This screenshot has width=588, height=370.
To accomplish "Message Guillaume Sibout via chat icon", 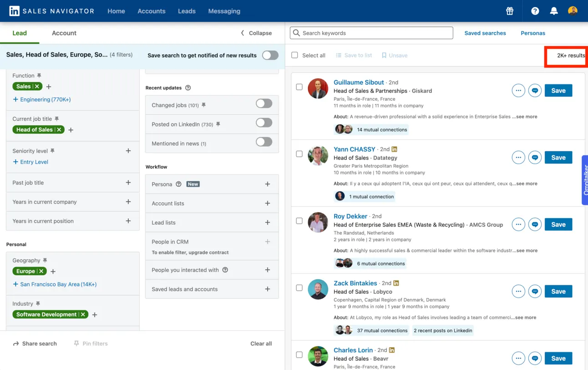I will coord(535,90).
